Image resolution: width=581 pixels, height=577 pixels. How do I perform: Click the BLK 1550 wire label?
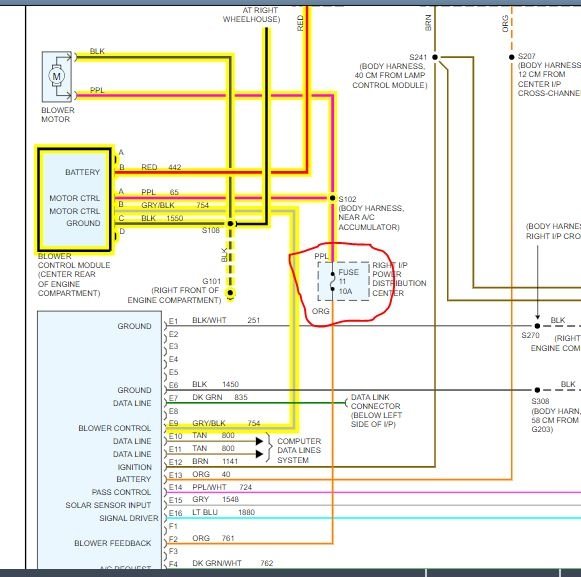click(x=162, y=218)
